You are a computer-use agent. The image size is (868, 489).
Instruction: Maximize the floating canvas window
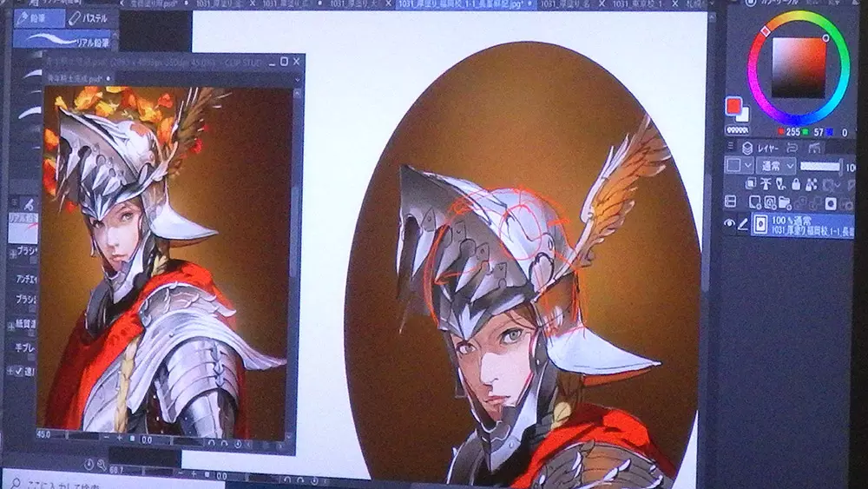pos(284,62)
